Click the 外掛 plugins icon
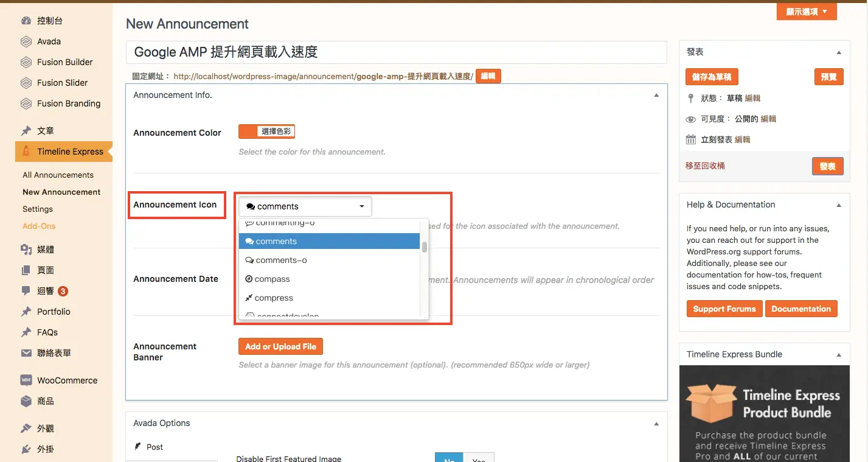868x462 pixels. tap(26, 449)
